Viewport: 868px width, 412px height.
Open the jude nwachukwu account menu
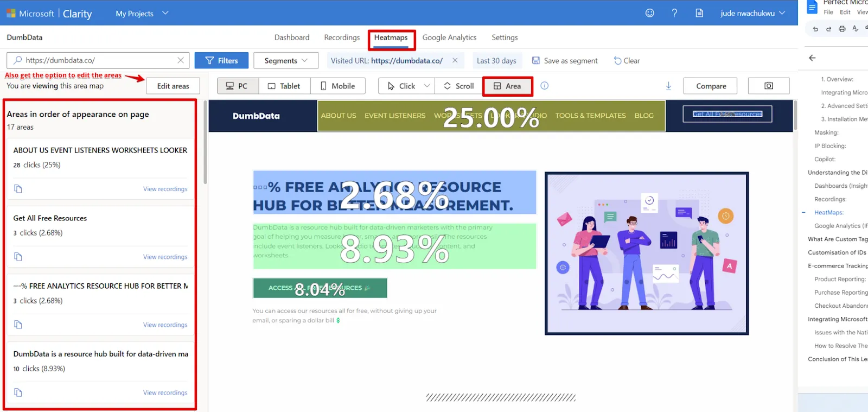[x=753, y=13]
